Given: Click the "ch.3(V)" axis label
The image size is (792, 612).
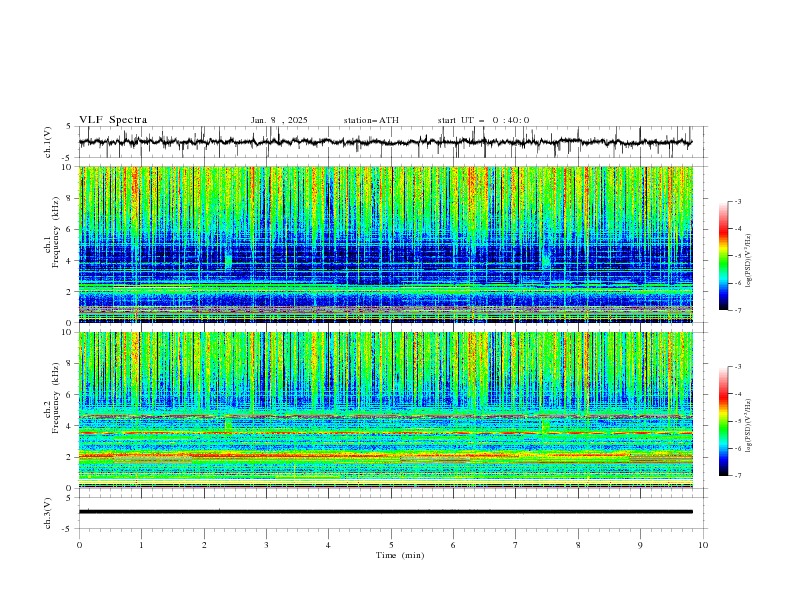Looking at the screenshot, I should [48, 513].
